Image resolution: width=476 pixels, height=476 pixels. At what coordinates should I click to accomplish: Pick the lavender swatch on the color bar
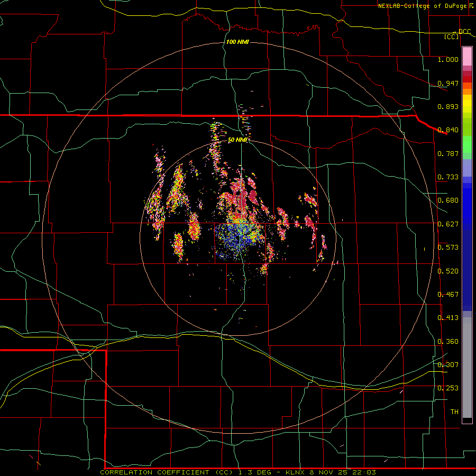pyautogui.click(x=467, y=169)
